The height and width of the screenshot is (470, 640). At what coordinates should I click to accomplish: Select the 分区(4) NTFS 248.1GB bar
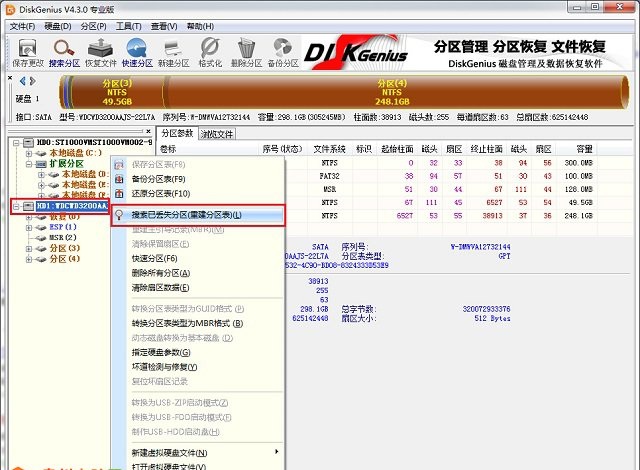tap(392, 92)
